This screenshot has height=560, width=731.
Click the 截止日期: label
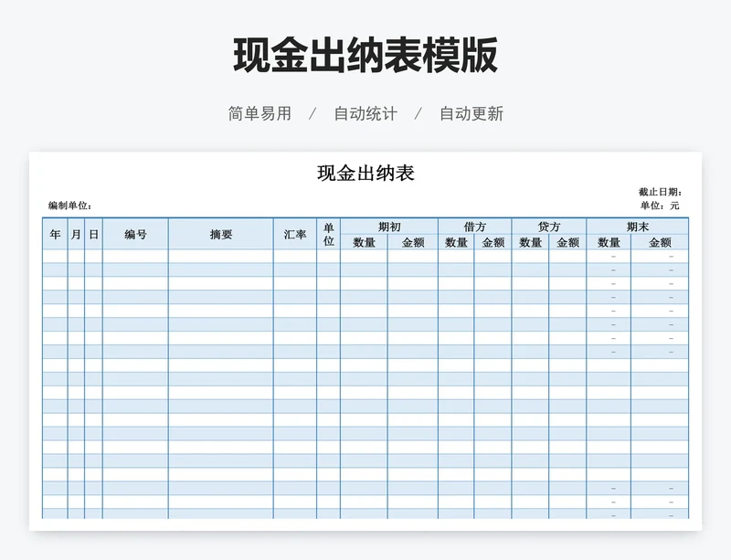click(660, 192)
